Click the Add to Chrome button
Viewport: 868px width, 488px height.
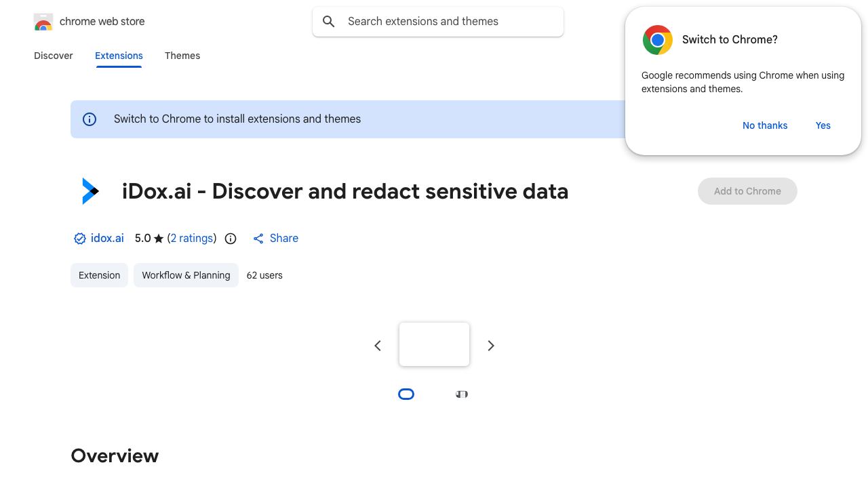click(747, 191)
